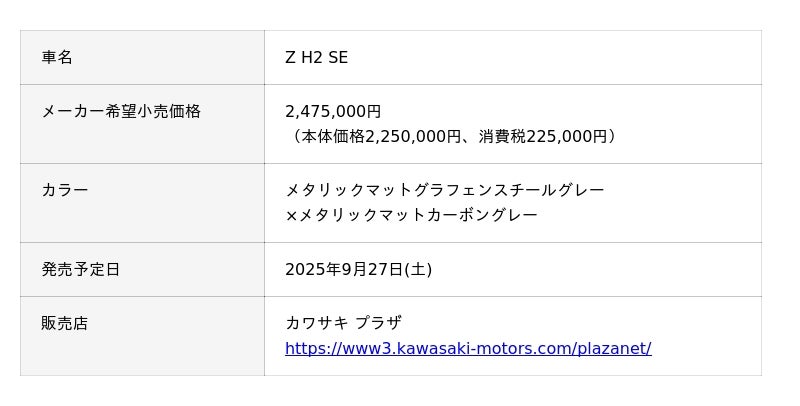Screen dimensions: 800x406
Task: Click SE in the model name
Action: tap(338, 58)
